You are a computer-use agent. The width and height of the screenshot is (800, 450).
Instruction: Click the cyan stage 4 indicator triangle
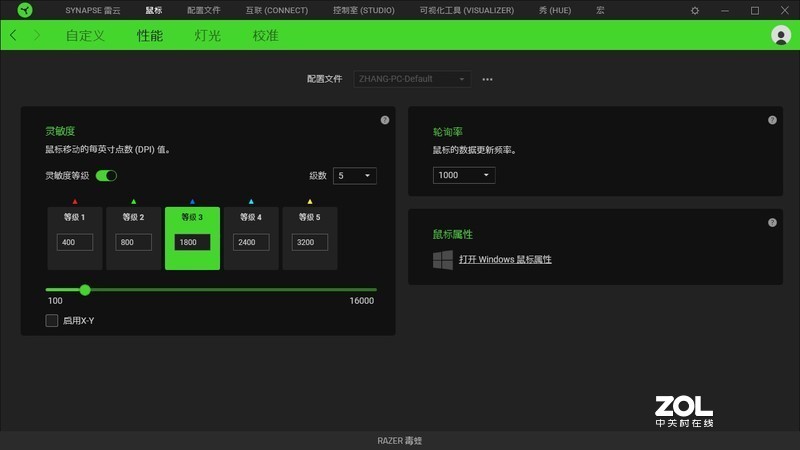(251, 202)
